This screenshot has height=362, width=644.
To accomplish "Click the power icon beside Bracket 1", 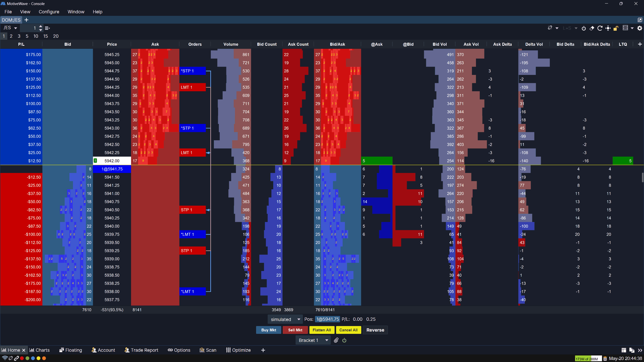I will pos(344,340).
